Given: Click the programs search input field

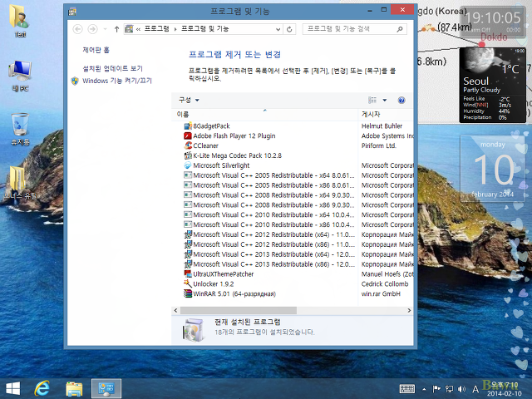Looking at the screenshot, I should pos(351,29).
